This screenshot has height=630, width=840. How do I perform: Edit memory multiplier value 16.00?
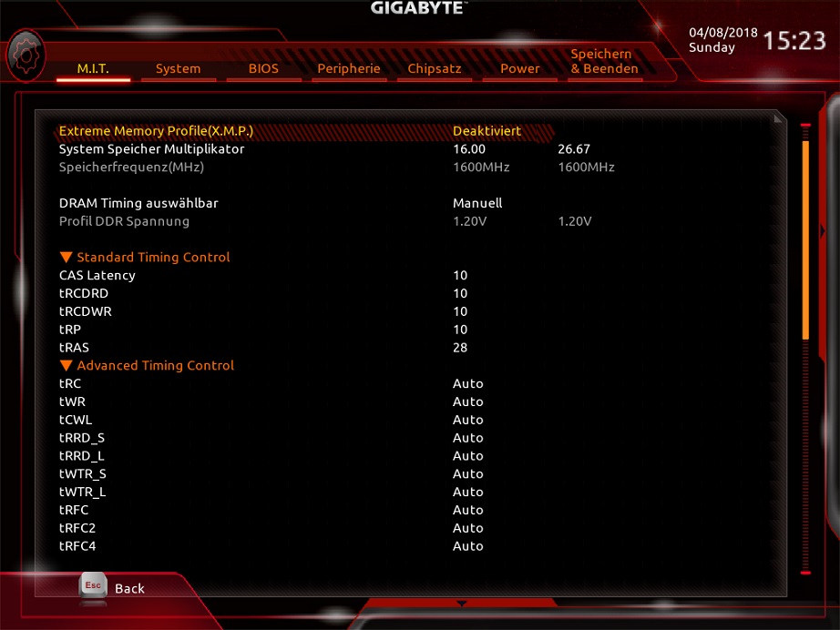[469, 149]
